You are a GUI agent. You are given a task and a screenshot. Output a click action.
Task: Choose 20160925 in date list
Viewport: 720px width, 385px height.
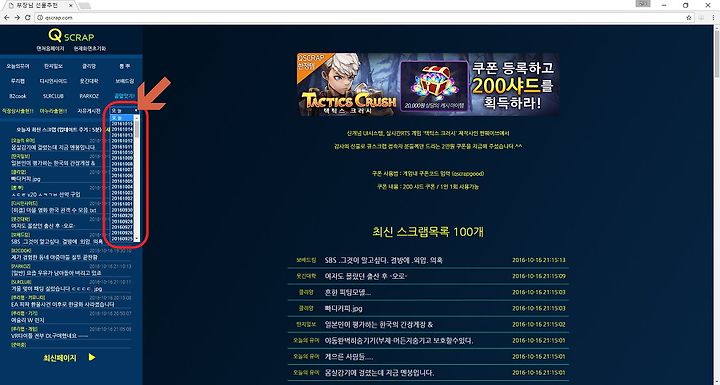(122, 238)
